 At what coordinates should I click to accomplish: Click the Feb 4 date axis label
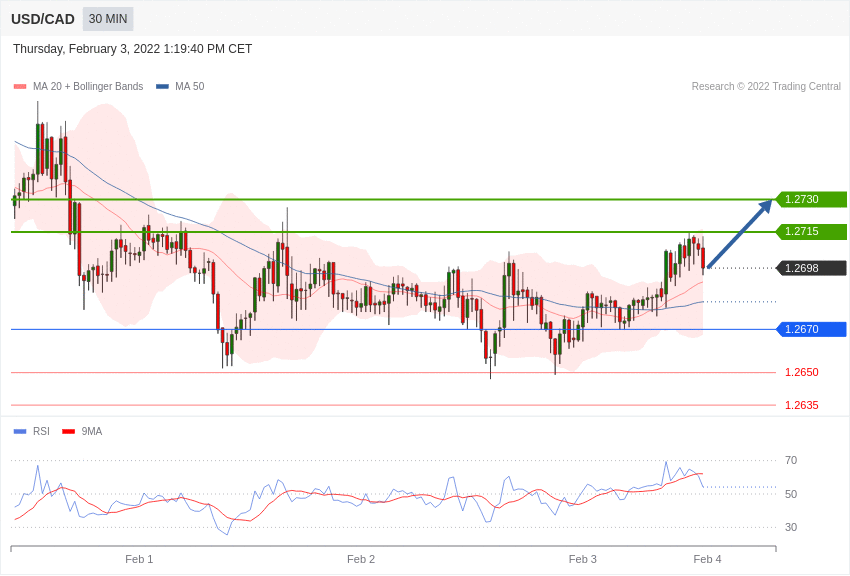(x=707, y=559)
